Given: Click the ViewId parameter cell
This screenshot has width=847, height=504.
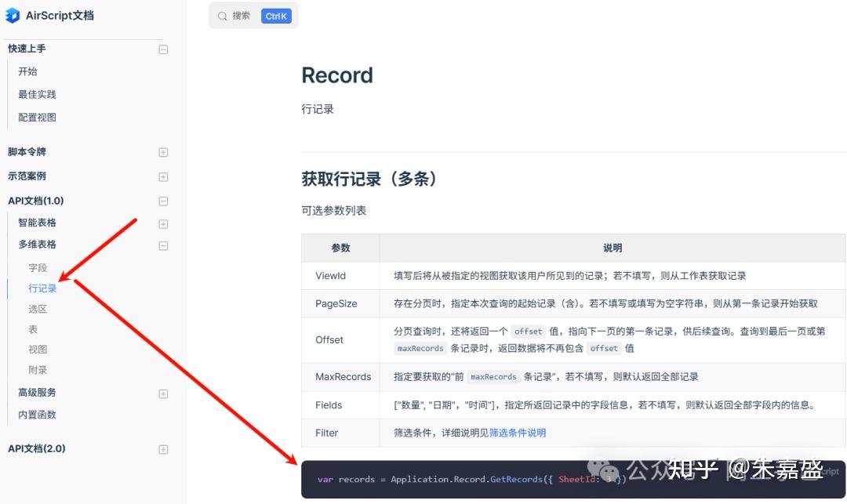Looking at the screenshot, I should pos(340,276).
